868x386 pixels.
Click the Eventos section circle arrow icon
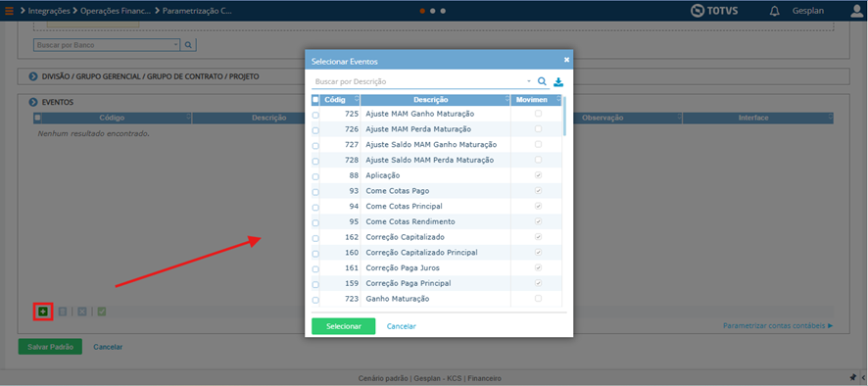[32, 103]
